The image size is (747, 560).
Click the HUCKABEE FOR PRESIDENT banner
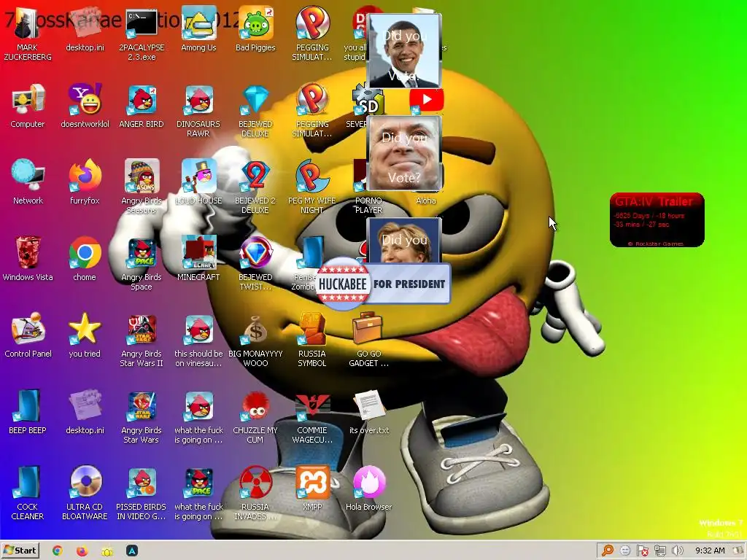point(383,284)
